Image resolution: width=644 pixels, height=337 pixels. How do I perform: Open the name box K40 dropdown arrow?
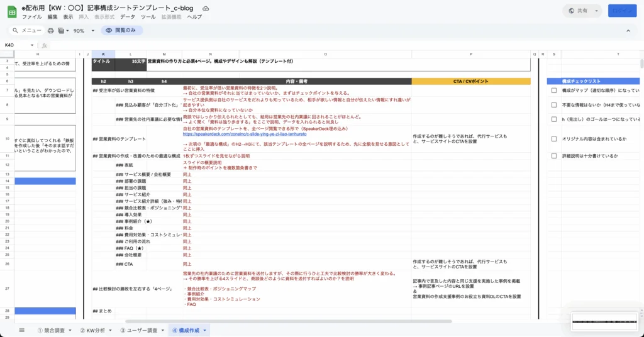(33, 45)
